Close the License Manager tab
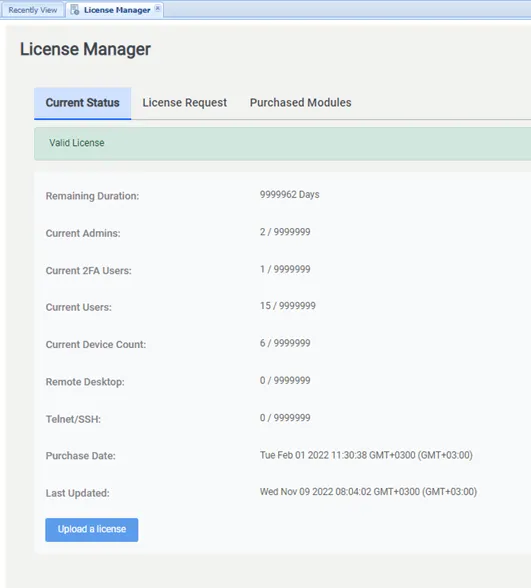The image size is (531, 588). click(x=158, y=8)
